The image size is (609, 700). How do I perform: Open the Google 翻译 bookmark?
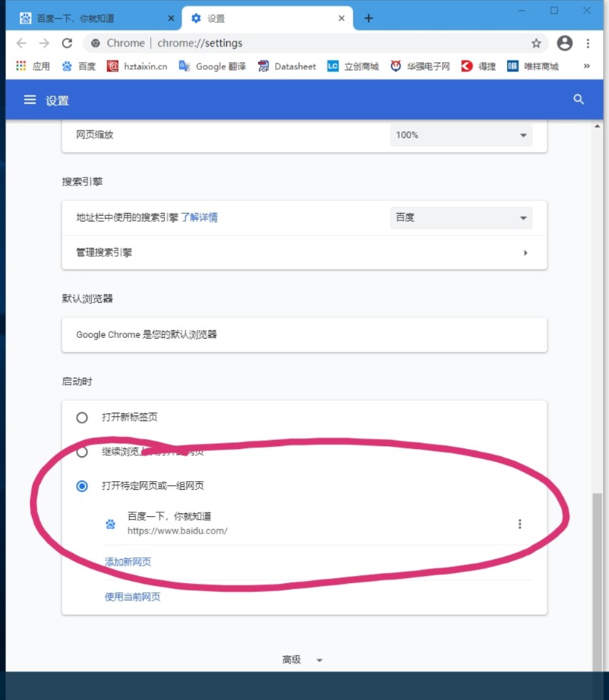[x=212, y=66]
